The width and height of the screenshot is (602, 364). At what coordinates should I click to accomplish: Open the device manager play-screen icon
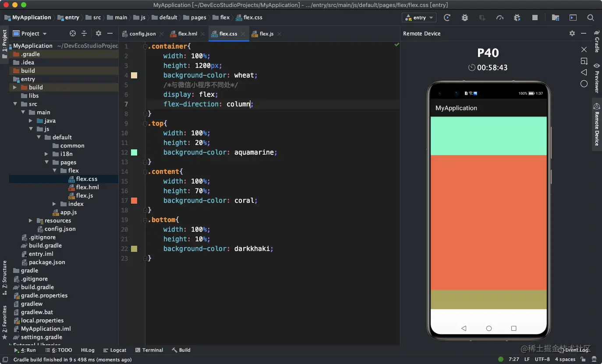coord(573,18)
